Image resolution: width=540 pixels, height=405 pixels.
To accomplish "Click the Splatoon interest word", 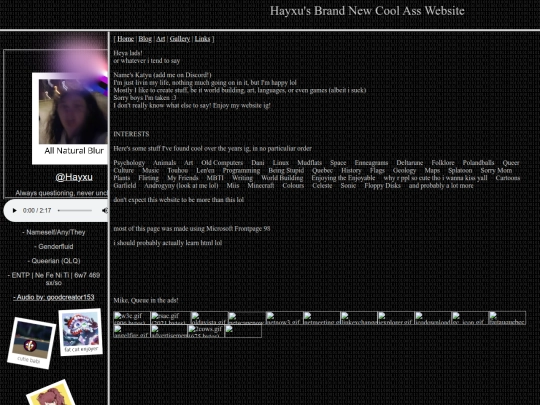I will pyautogui.click(x=460, y=170).
